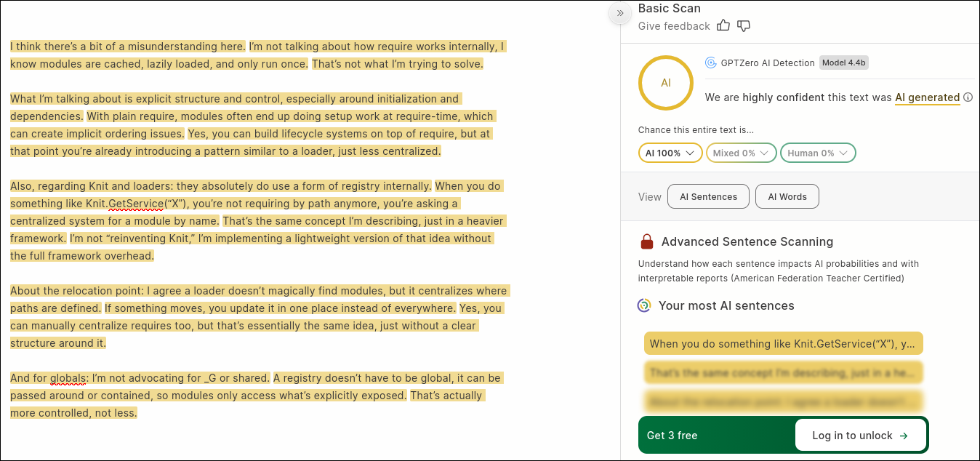Click the red lock icon
This screenshot has width=980, height=461.
(x=646, y=241)
